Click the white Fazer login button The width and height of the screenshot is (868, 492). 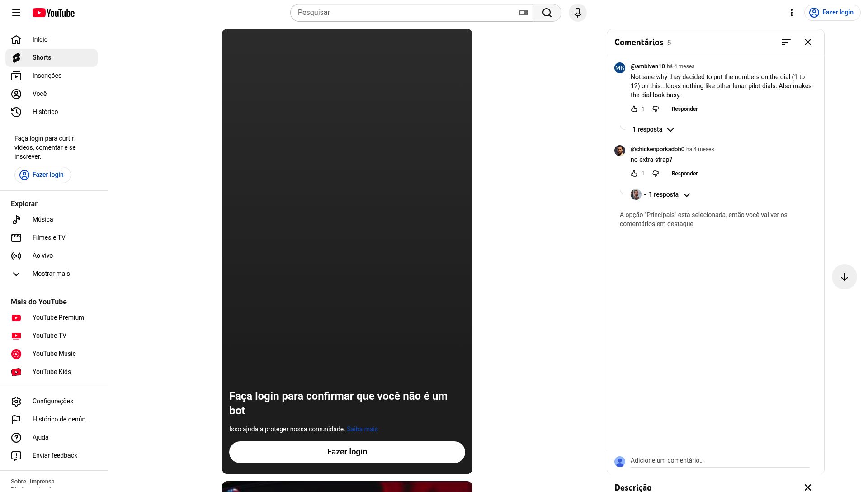pos(347,452)
